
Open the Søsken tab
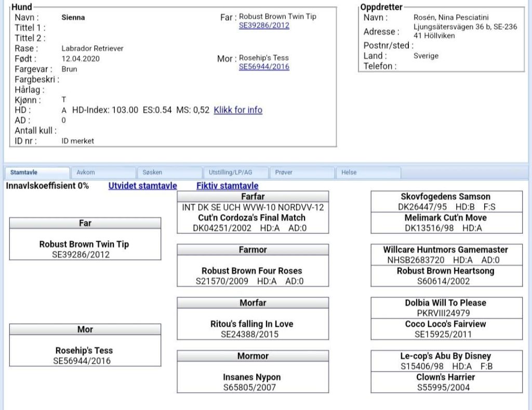click(152, 173)
